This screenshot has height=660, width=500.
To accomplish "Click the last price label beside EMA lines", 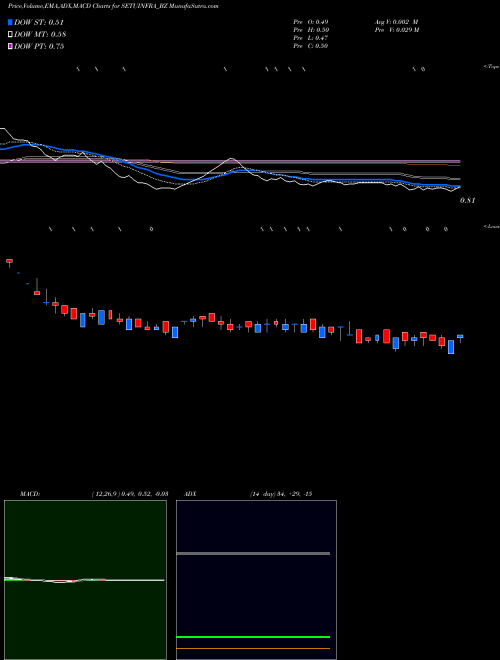I will pos(468,201).
